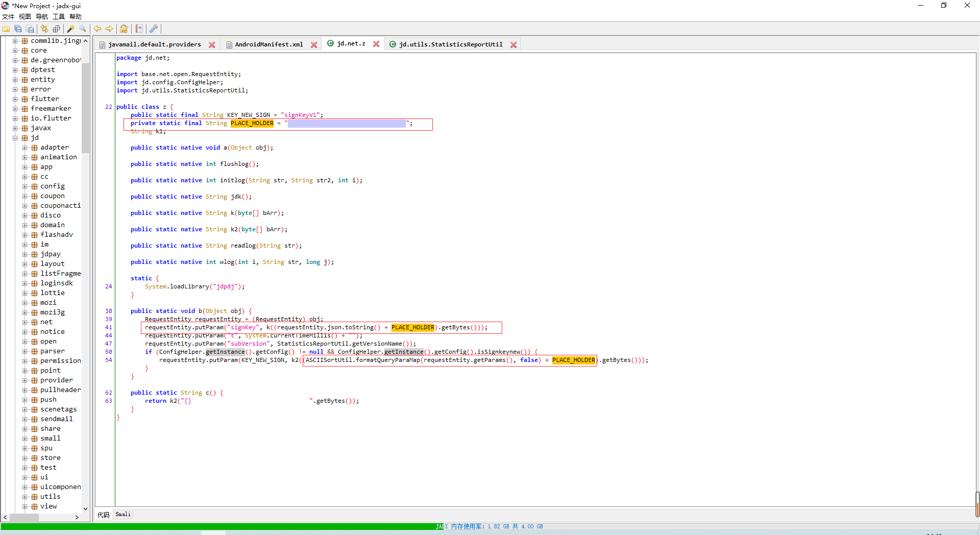Expand the flutter package node
Image resolution: width=980 pixels, height=535 pixels.
tap(15, 99)
